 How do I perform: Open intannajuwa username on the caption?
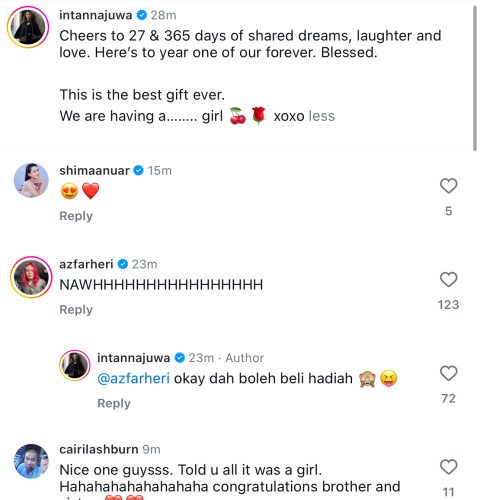tap(96, 15)
